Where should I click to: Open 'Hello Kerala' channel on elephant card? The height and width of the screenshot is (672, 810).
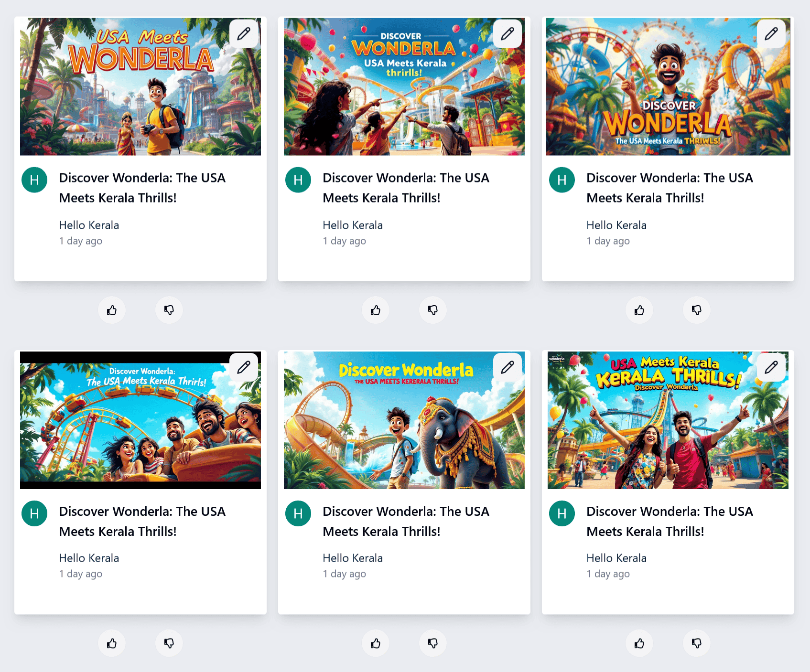tap(353, 558)
